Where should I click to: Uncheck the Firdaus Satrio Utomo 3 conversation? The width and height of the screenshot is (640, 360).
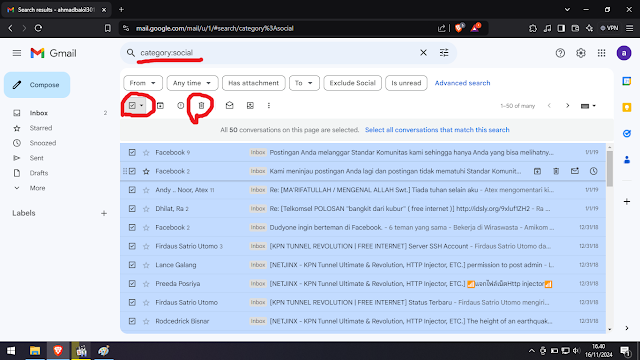click(132, 246)
